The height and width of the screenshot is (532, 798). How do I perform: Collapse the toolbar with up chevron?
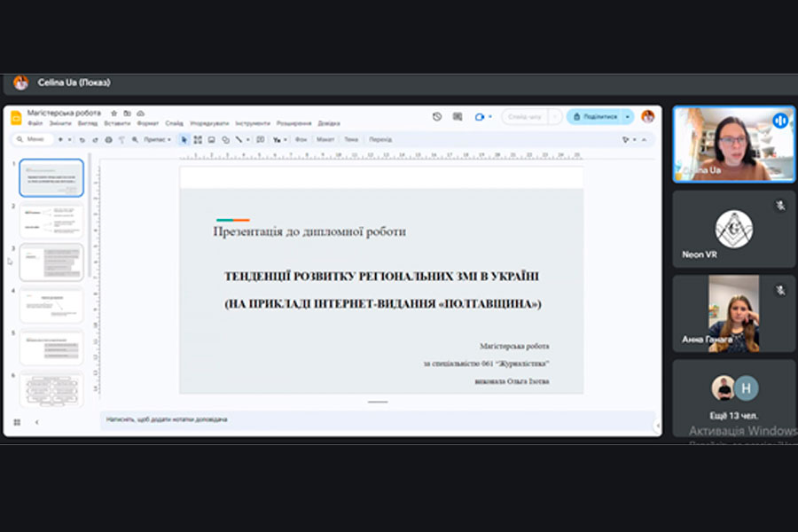click(x=645, y=139)
